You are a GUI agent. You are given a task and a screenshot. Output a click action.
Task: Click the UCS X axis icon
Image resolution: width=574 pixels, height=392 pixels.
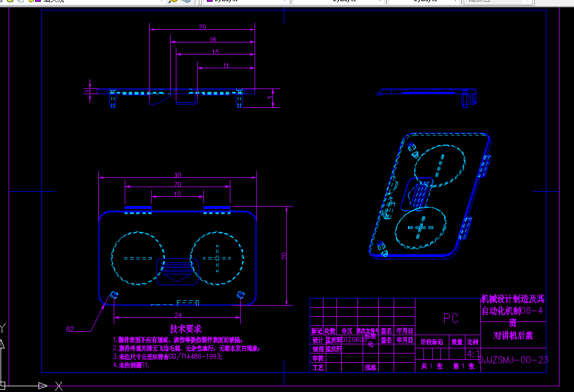(59, 386)
